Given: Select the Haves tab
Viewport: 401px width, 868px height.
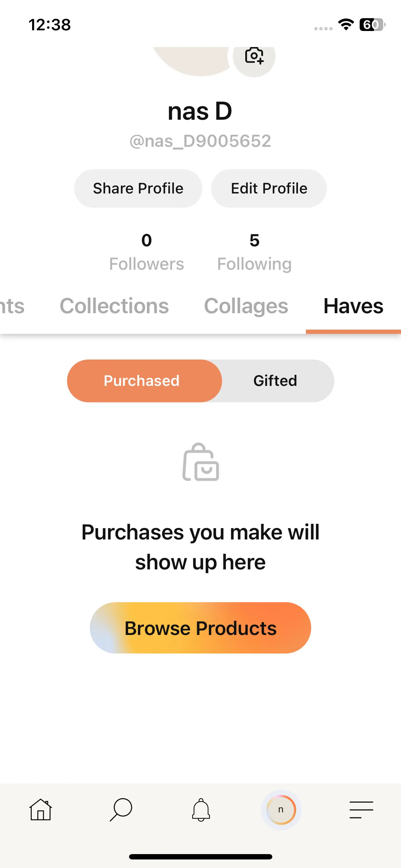Looking at the screenshot, I should 353,306.
